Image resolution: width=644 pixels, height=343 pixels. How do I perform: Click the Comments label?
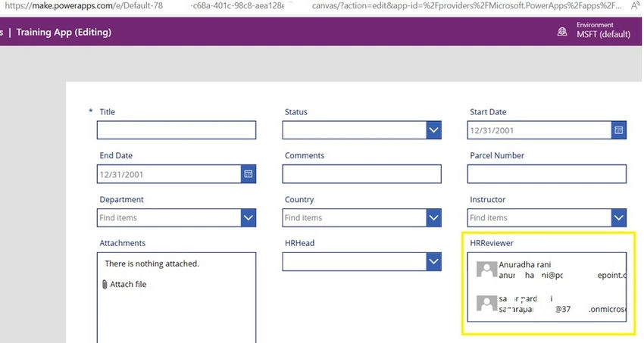pyautogui.click(x=305, y=155)
